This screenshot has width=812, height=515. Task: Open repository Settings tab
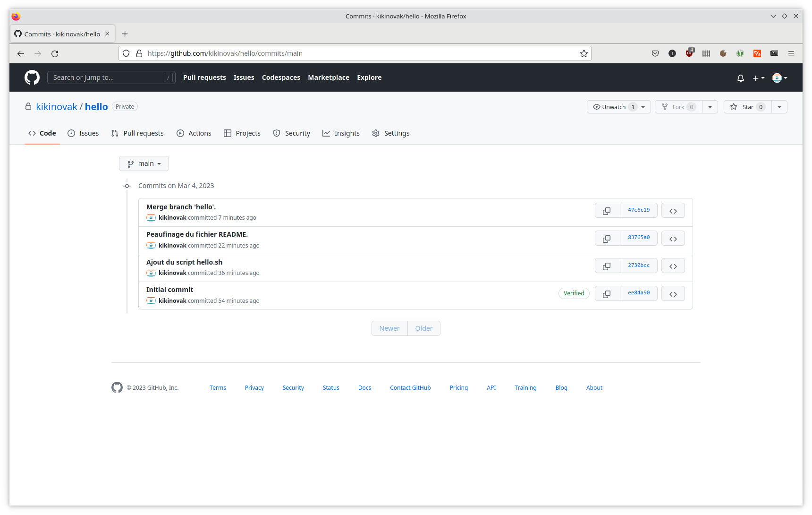click(x=391, y=133)
